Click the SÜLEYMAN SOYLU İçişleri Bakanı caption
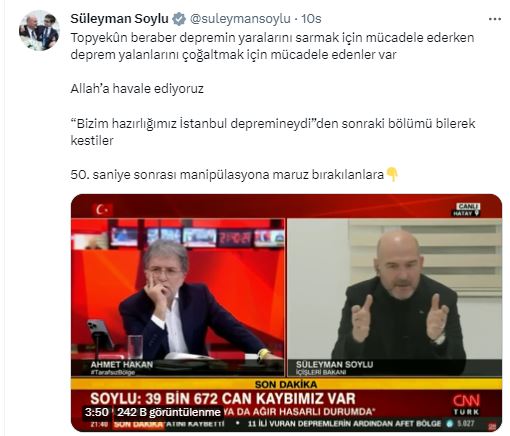Image resolution: width=510 pixels, height=436 pixels. [334, 368]
